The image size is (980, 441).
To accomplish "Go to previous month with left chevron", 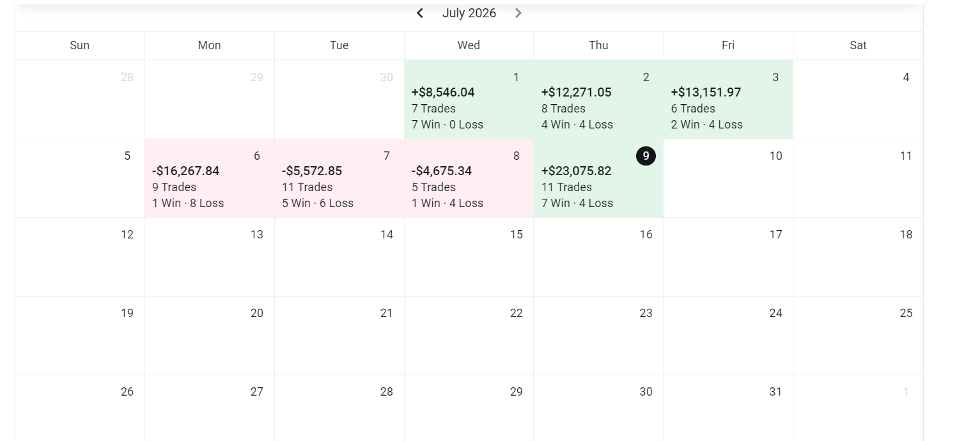I will (420, 13).
